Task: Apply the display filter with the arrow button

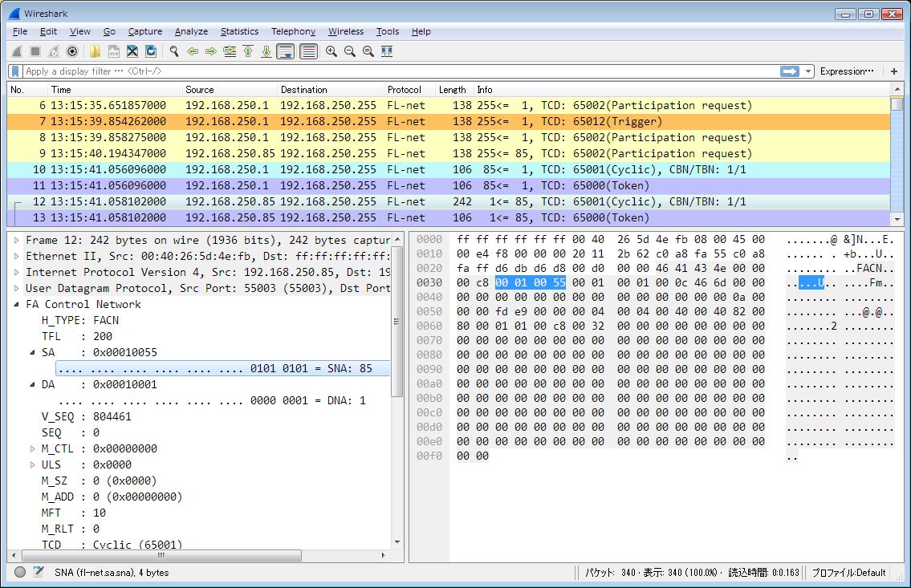Action: point(790,71)
